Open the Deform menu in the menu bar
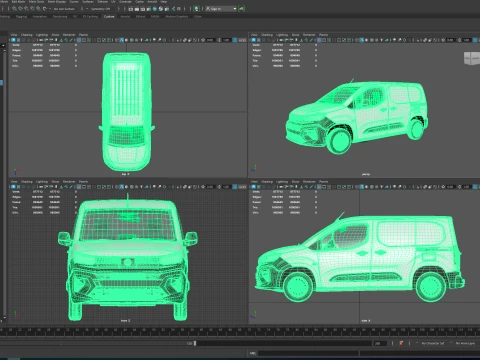The image size is (480, 360). (x=102, y=1)
